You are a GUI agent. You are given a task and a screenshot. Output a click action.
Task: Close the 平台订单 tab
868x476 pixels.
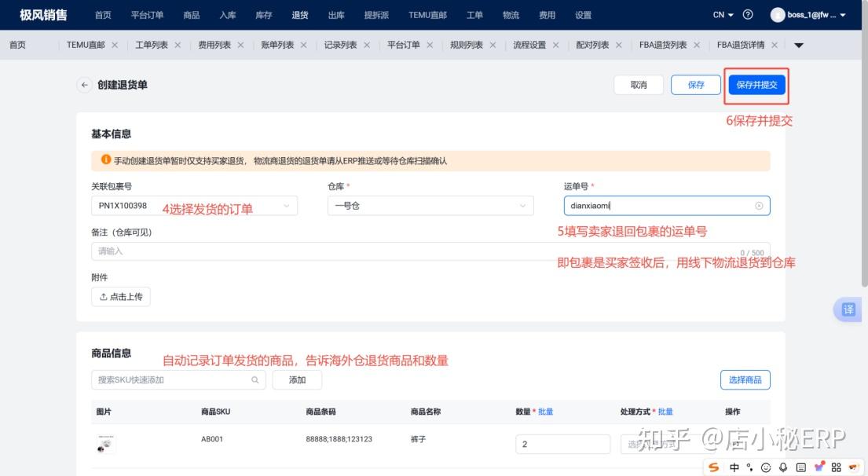point(430,45)
